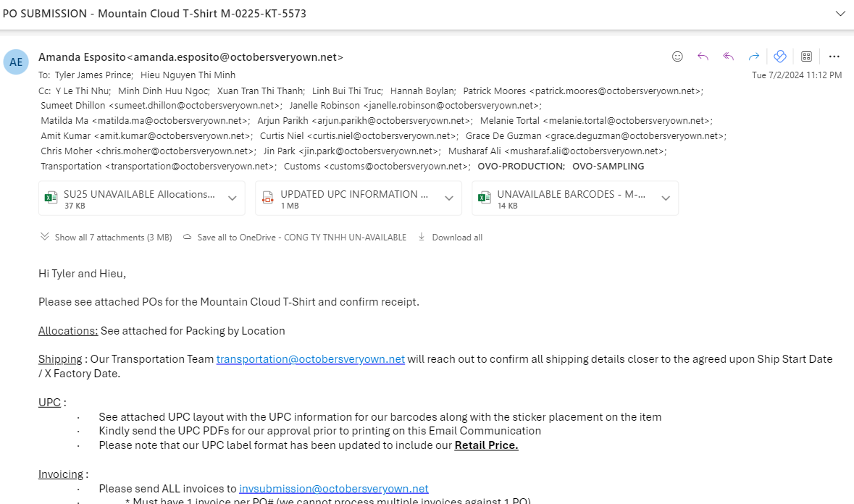The height and width of the screenshot is (504, 854).
Task: Click the download arrow icon beside Download all
Action: [421, 237]
